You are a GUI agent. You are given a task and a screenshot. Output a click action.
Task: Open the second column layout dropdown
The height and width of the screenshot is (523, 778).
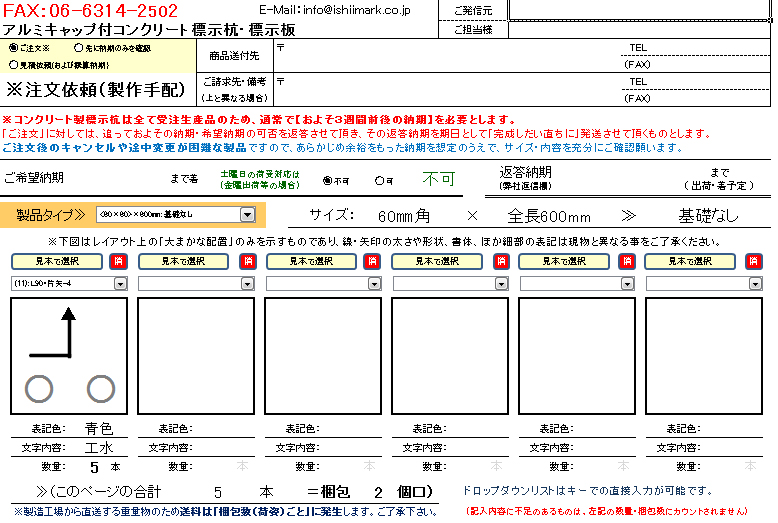(x=248, y=284)
